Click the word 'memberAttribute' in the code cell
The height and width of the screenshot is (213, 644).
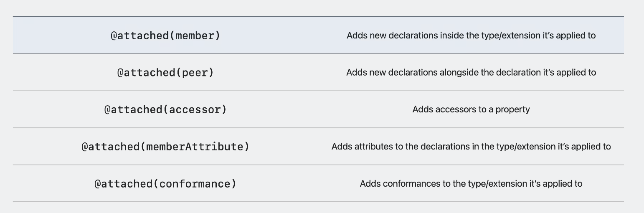pos(195,147)
